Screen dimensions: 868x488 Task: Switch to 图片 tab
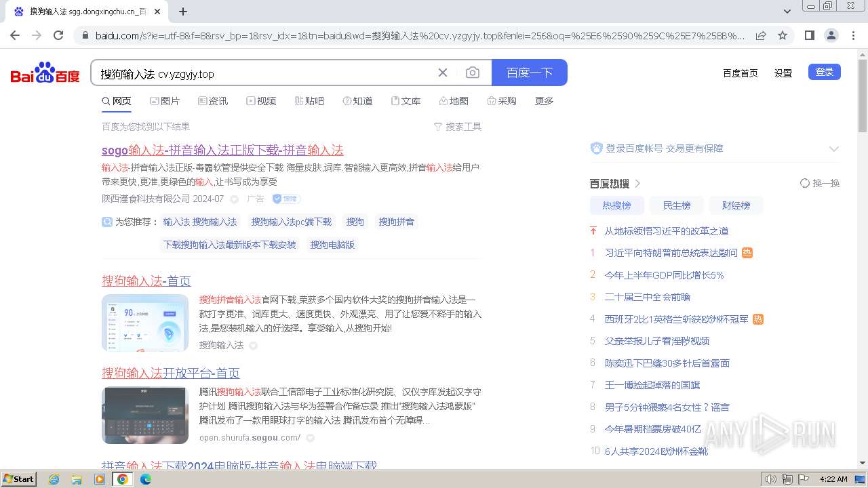(165, 101)
